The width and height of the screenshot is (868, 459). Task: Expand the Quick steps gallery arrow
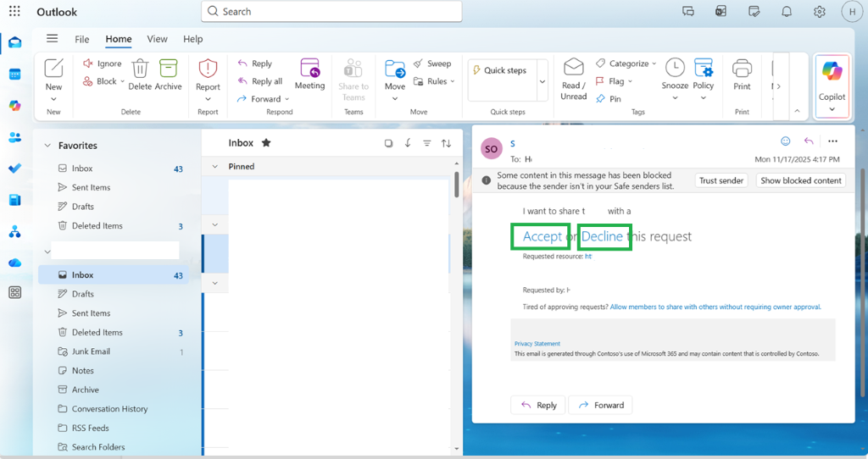542,81
